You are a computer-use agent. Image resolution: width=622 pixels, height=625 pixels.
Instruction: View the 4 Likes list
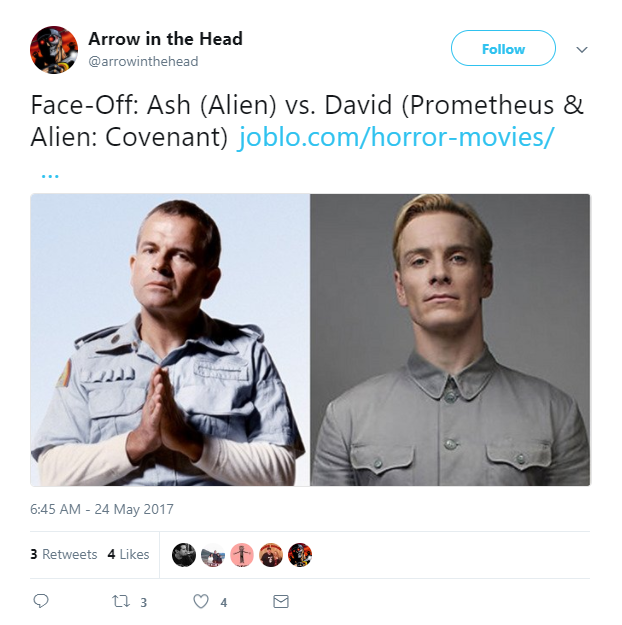pyautogui.click(x=128, y=554)
